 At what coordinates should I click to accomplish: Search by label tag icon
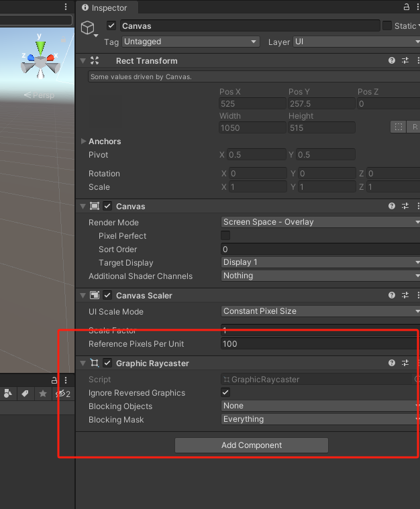25,394
